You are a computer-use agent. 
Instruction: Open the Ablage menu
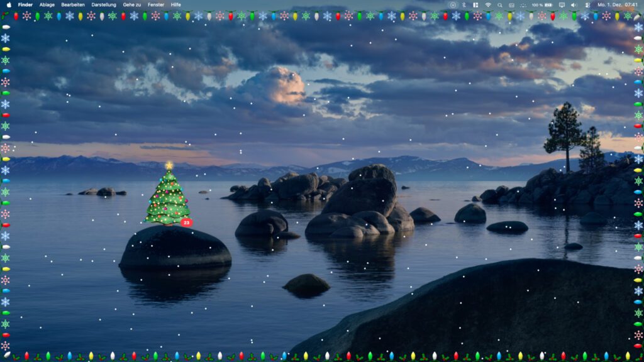46,4
